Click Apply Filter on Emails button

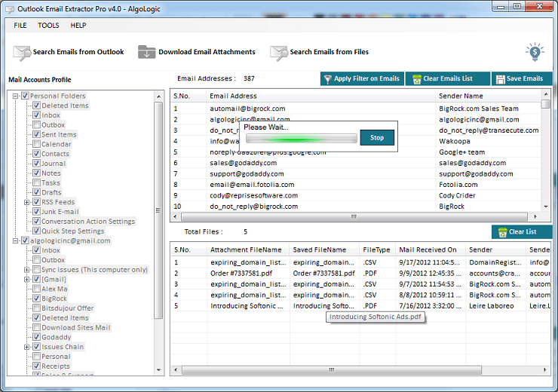pyautogui.click(x=362, y=78)
